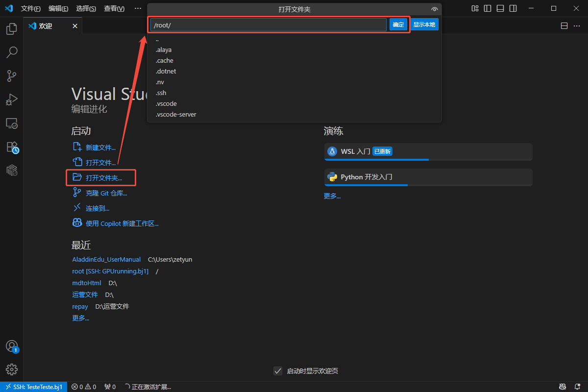Screen dimensions: 588x392
Task: Click 正在激活扩展 status entry
Action: [148, 387]
